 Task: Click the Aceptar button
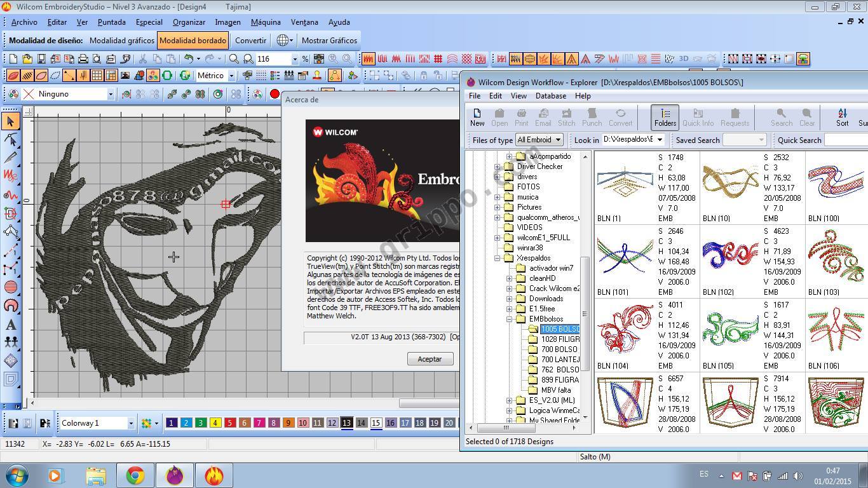coord(430,359)
